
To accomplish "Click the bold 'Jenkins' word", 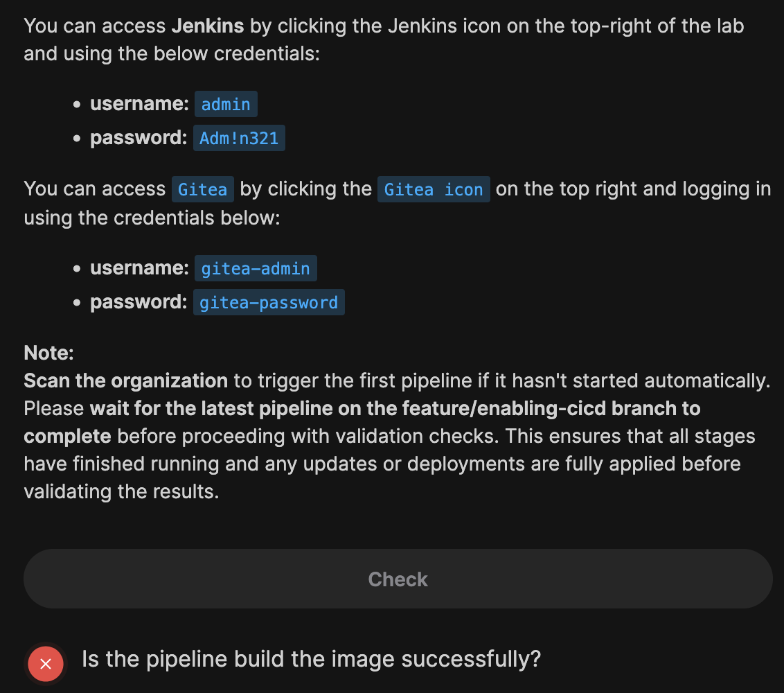I will point(207,26).
